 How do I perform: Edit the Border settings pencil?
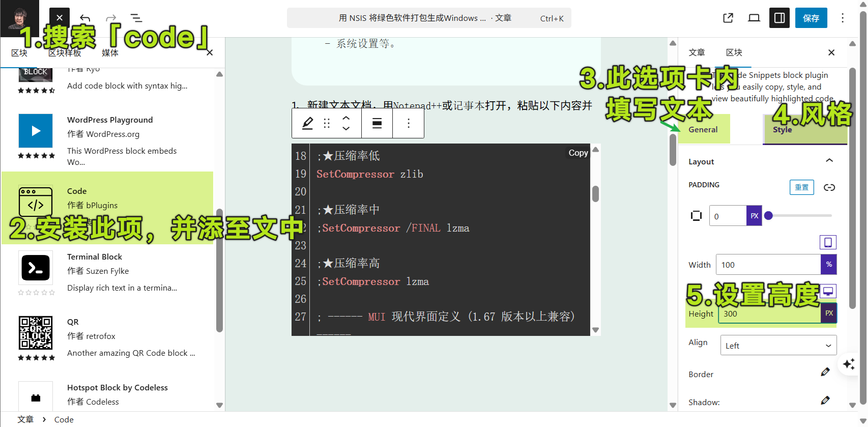tap(825, 372)
